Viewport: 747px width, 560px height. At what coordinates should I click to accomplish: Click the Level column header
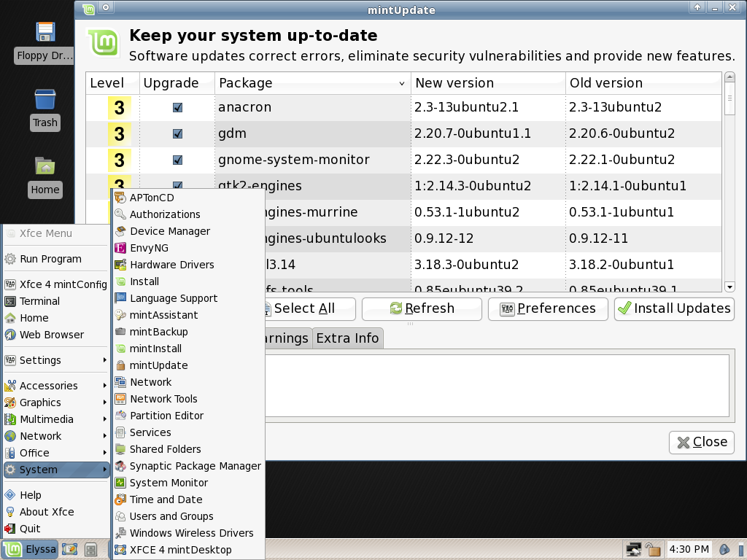coord(113,83)
